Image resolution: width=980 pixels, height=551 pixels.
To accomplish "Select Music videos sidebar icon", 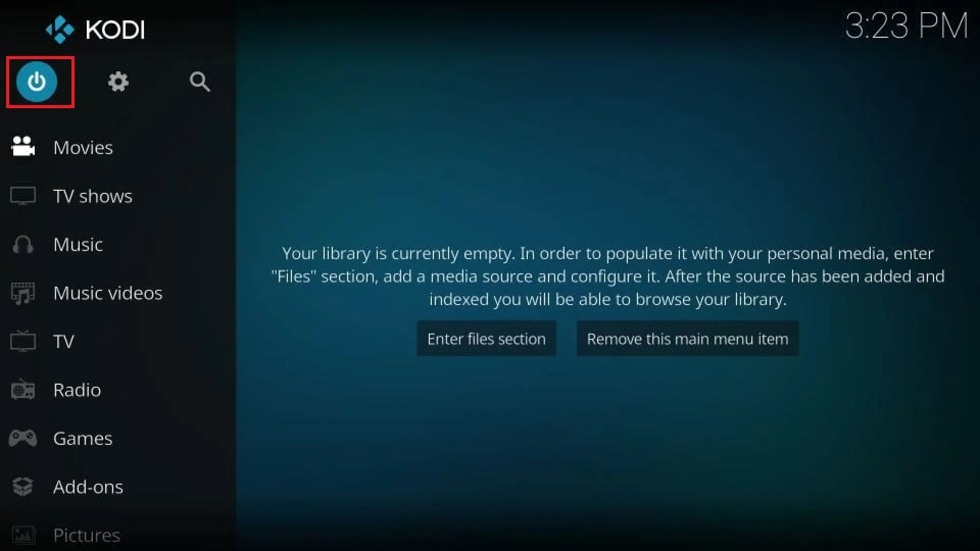I will point(23,293).
